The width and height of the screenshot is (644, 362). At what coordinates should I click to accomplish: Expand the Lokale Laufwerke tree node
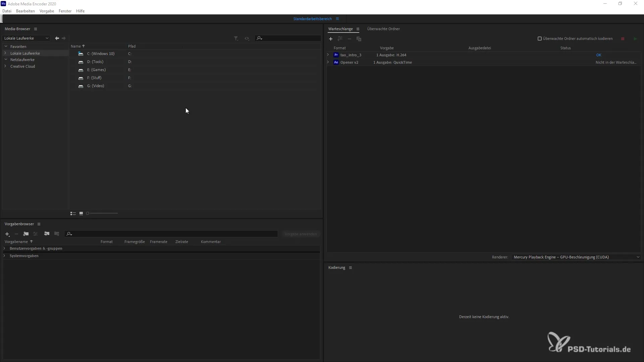pyautogui.click(x=6, y=53)
